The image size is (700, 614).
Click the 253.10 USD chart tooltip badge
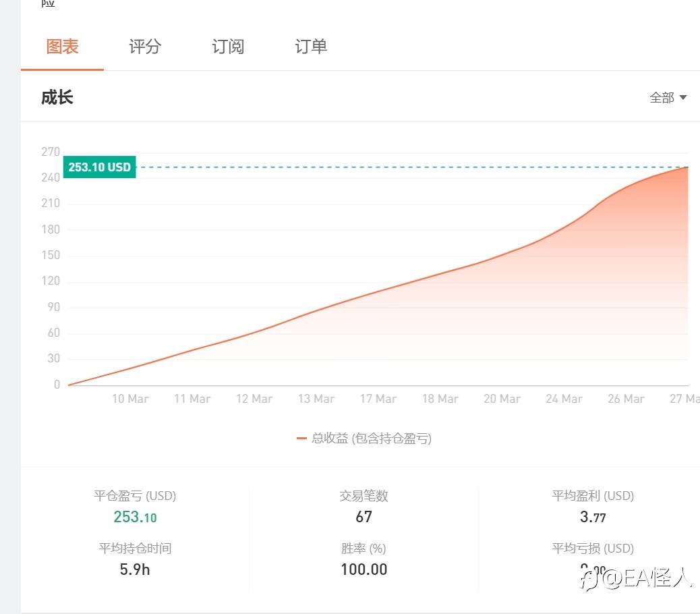click(98, 167)
